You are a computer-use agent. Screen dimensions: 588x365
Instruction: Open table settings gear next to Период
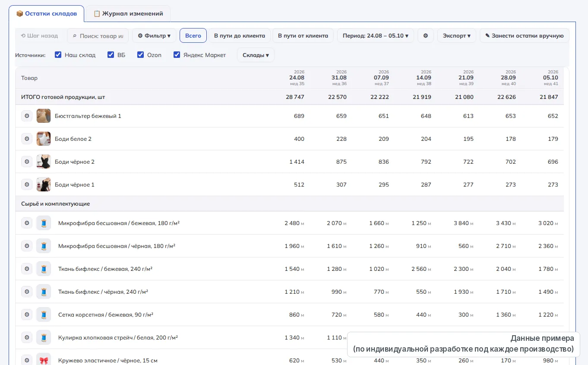tap(425, 35)
